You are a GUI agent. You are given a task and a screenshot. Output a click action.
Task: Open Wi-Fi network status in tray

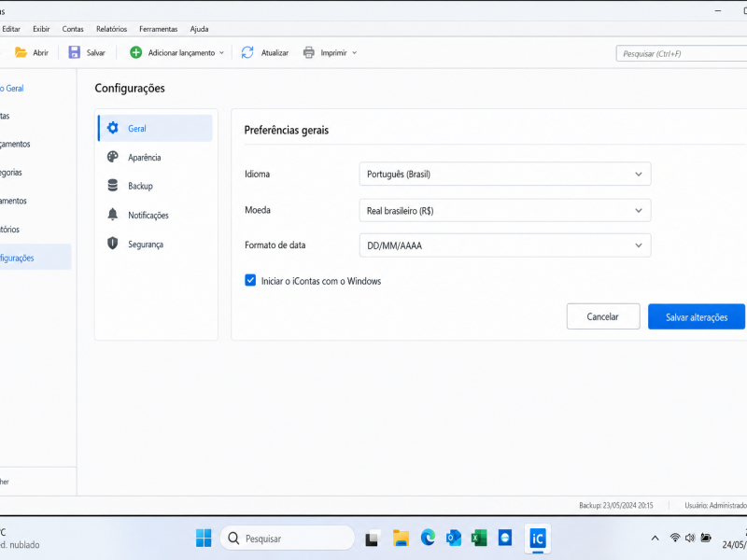pos(674,539)
